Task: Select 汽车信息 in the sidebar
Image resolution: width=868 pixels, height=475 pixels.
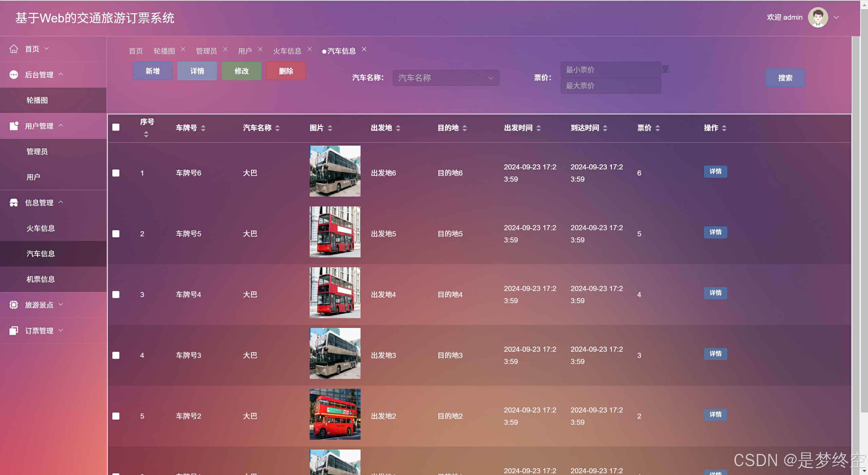Action: (53, 254)
